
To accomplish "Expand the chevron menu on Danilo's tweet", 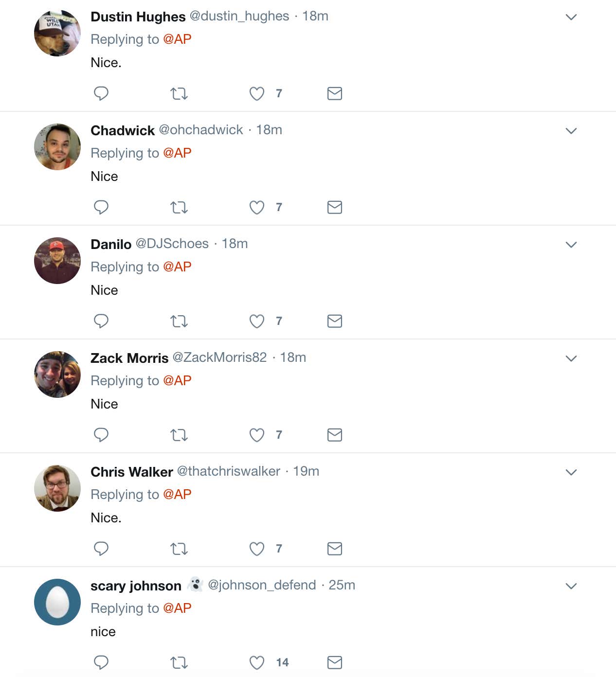I will coord(571,245).
